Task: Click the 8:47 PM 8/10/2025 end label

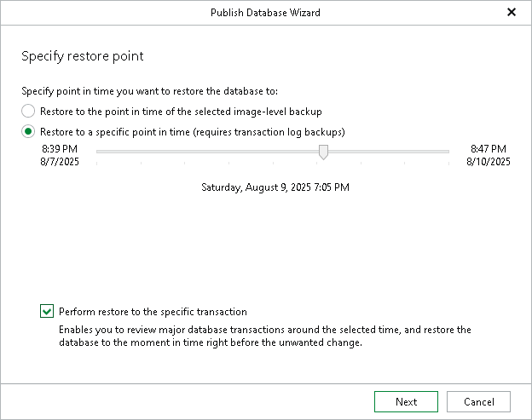Action: coord(489,155)
